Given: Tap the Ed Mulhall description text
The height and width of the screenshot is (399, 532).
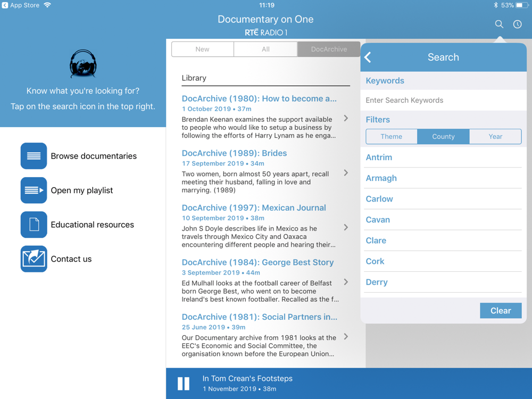Looking at the screenshot, I should pos(260,291).
